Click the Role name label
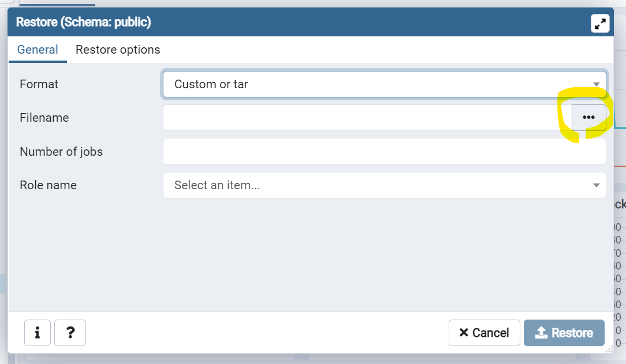Viewport: 626px width, 364px height. click(48, 185)
